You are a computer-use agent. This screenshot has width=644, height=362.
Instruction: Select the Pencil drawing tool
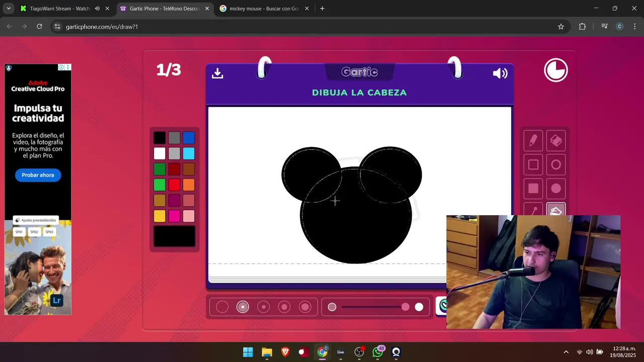pos(533,141)
